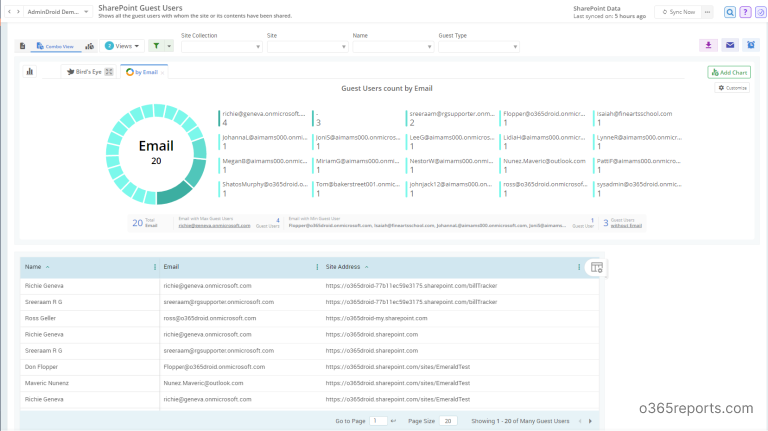Open the AdminDroid Demo tenant dropdown

pos(58,11)
